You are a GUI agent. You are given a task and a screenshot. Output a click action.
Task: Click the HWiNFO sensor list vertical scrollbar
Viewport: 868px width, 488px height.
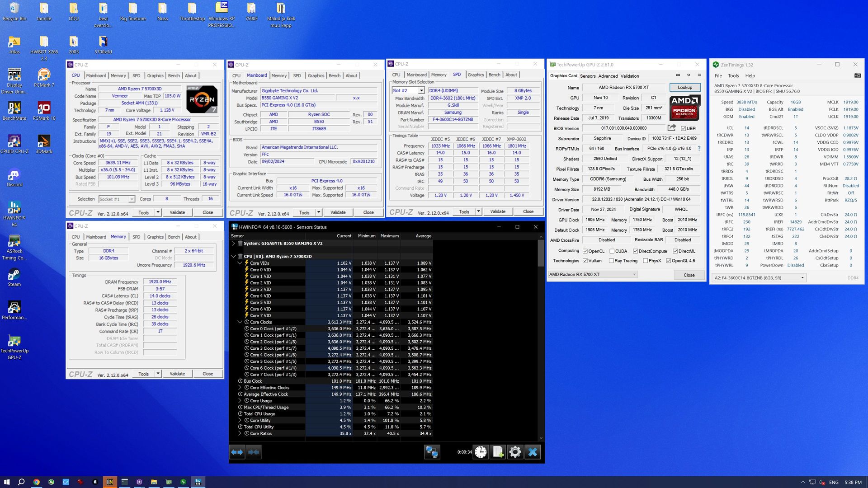(x=541, y=337)
